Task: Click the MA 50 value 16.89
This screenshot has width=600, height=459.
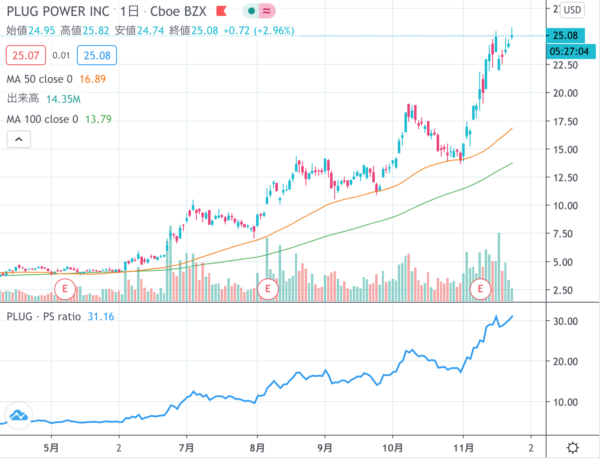Action: tap(93, 79)
